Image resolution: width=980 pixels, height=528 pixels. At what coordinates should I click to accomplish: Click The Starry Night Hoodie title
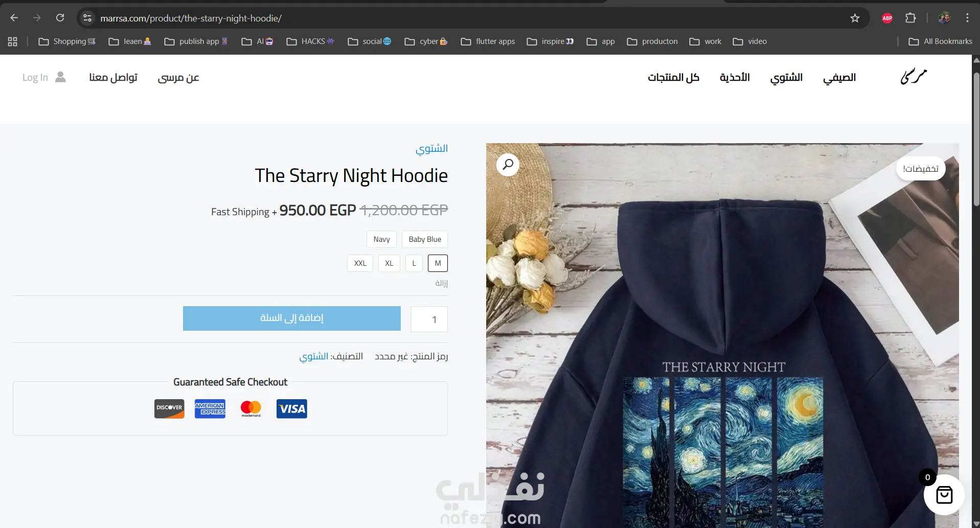352,176
